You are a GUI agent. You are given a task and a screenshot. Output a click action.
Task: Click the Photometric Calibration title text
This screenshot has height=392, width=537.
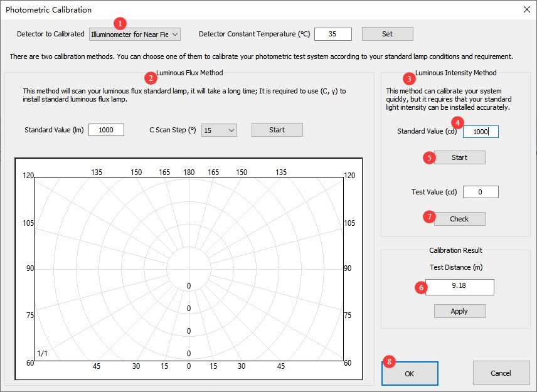(x=49, y=9)
